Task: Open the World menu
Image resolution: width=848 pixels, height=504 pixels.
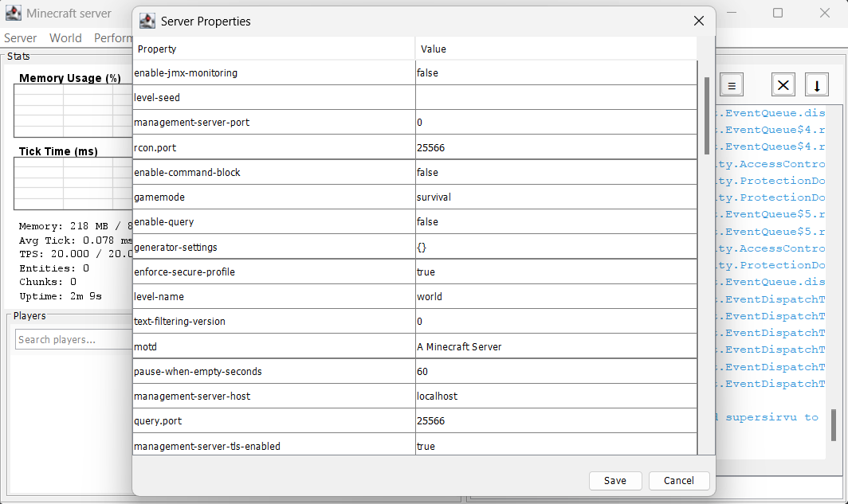Action: tap(65, 37)
